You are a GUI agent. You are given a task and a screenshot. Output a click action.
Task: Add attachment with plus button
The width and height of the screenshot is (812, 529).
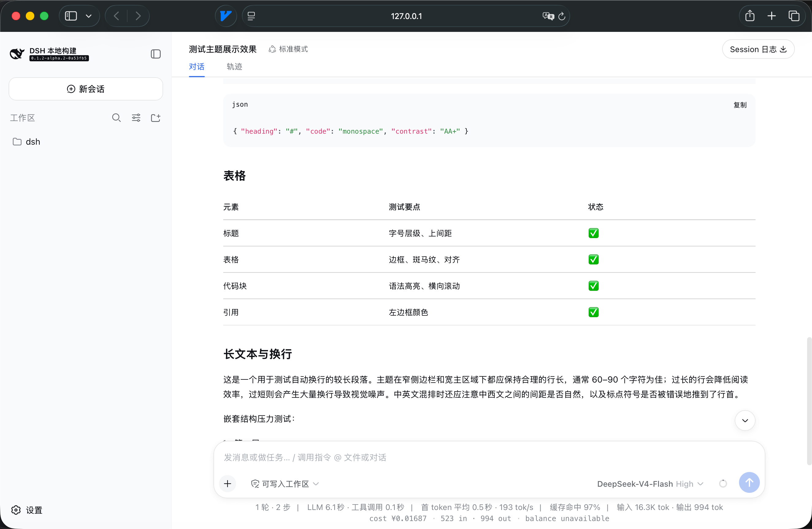coord(228,483)
